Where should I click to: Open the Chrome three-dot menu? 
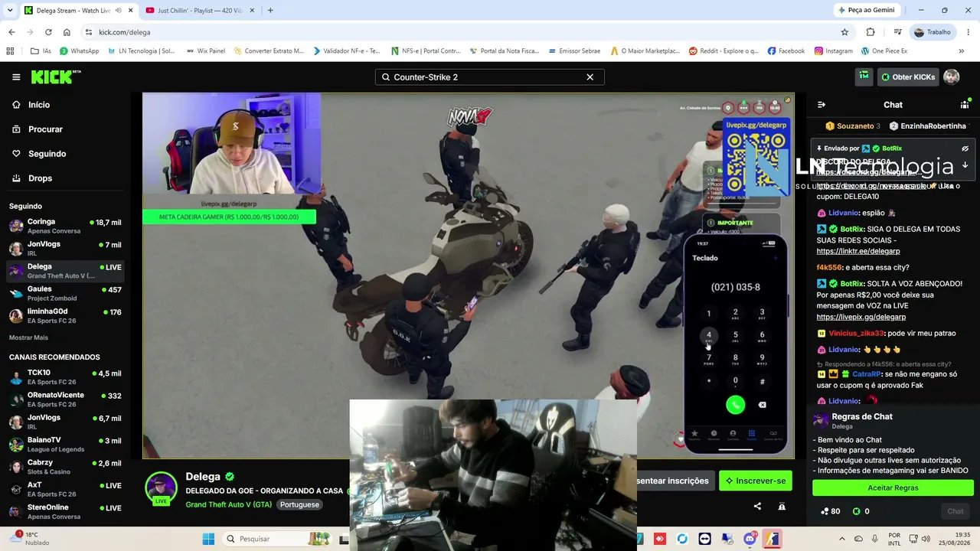[969, 32]
